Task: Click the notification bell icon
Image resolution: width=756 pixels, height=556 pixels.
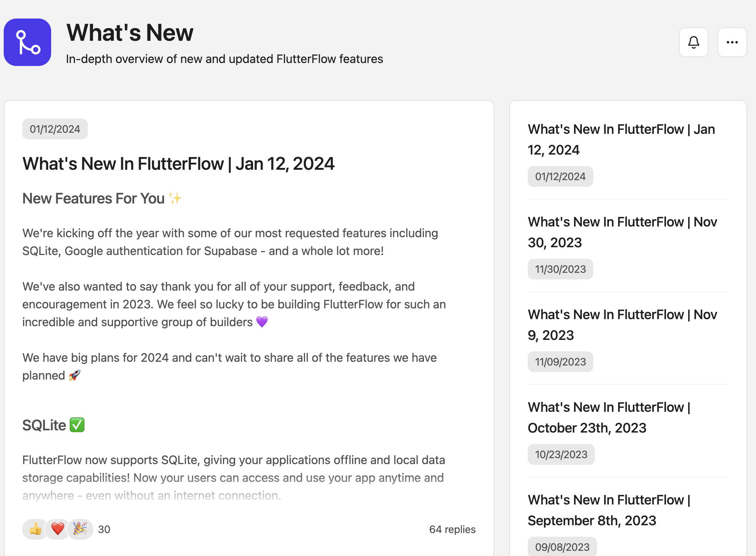Action: pyautogui.click(x=693, y=42)
